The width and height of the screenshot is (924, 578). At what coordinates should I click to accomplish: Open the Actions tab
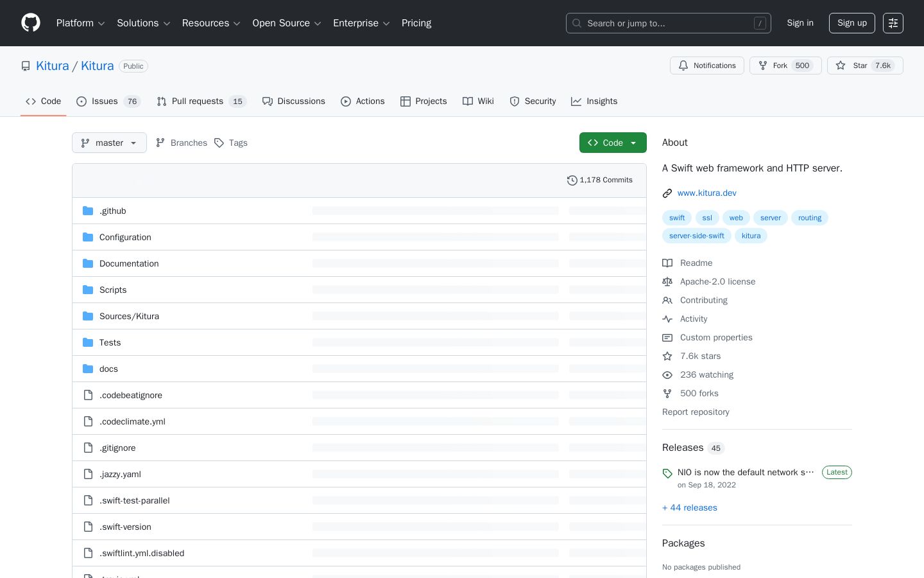[x=363, y=101]
